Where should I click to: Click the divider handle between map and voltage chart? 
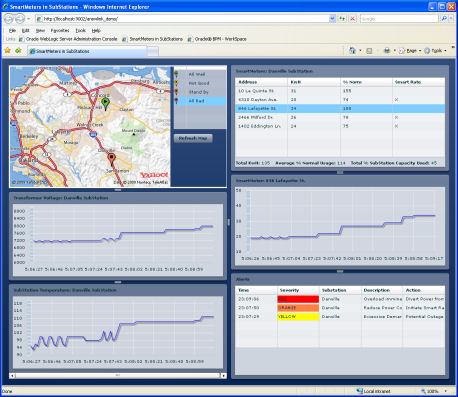pyautogui.click(x=118, y=190)
